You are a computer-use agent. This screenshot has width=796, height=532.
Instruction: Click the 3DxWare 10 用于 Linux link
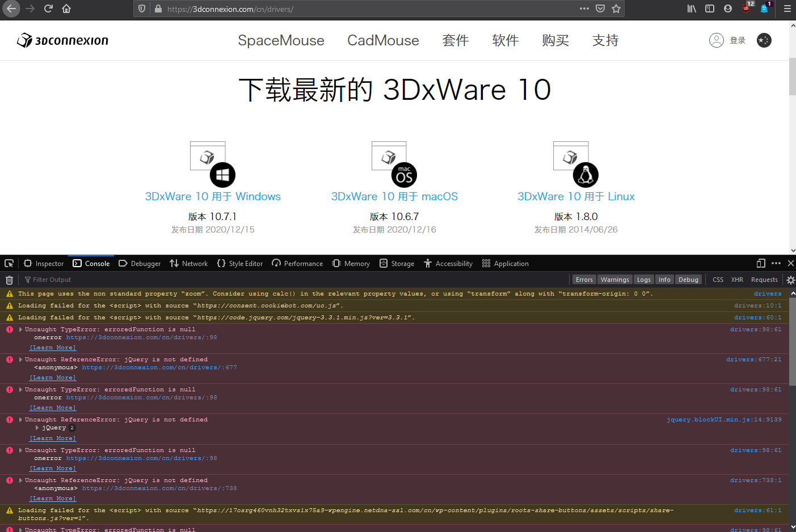[576, 196]
